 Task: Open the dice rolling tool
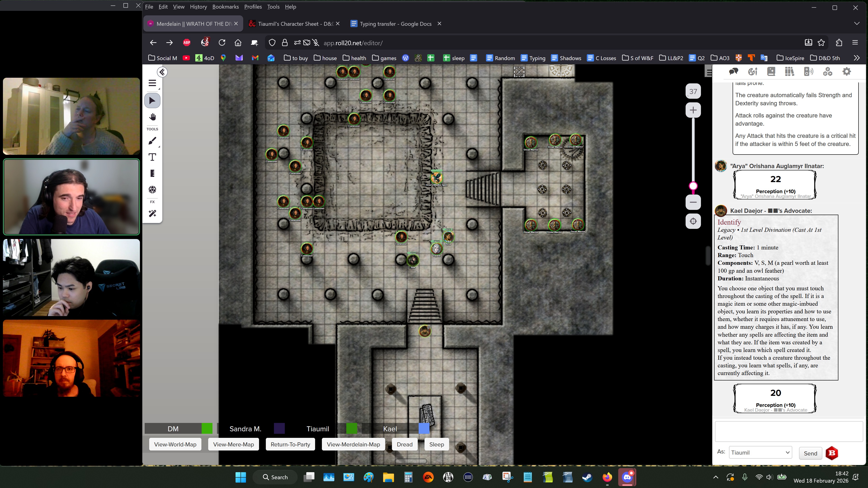pos(152,190)
